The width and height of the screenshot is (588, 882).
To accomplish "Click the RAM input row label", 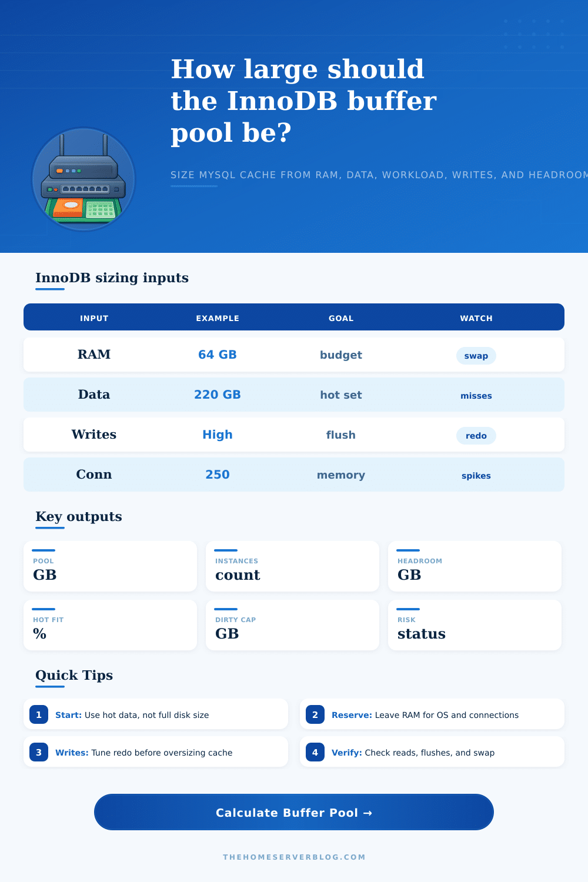I will point(94,355).
